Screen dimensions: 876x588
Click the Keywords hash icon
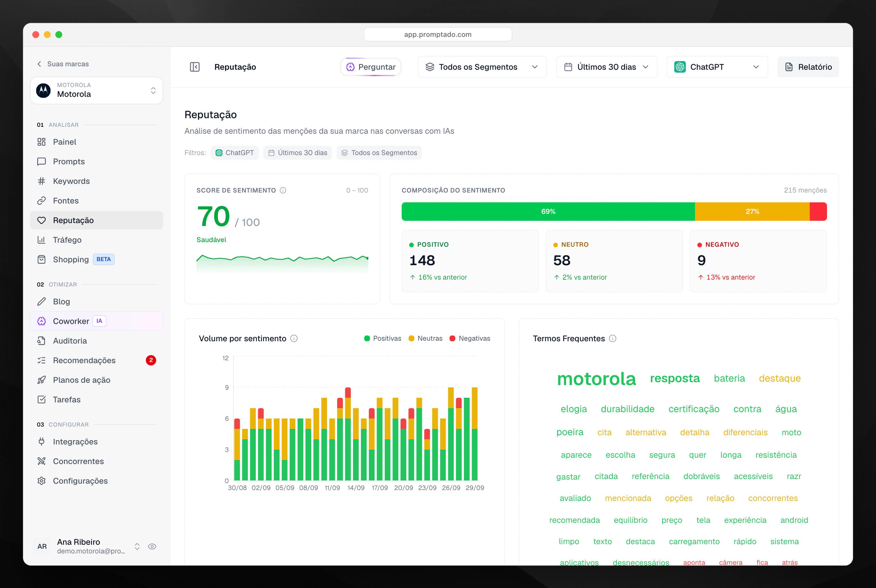click(x=41, y=181)
